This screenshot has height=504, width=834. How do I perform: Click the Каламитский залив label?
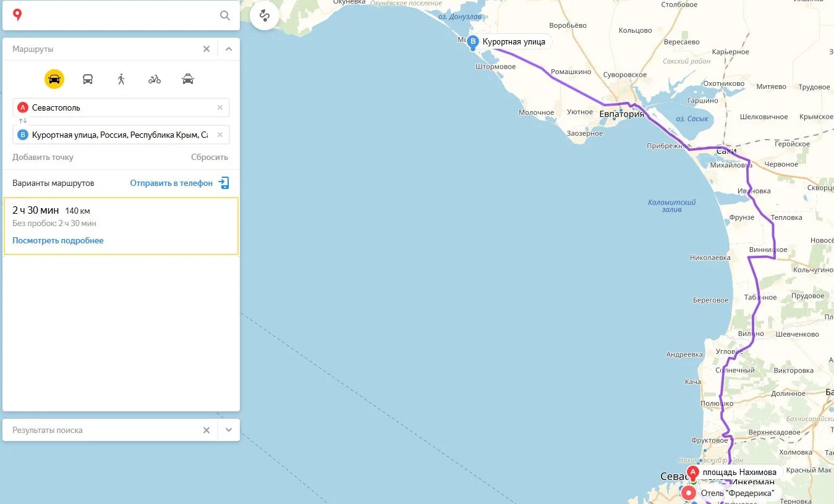pyautogui.click(x=672, y=206)
